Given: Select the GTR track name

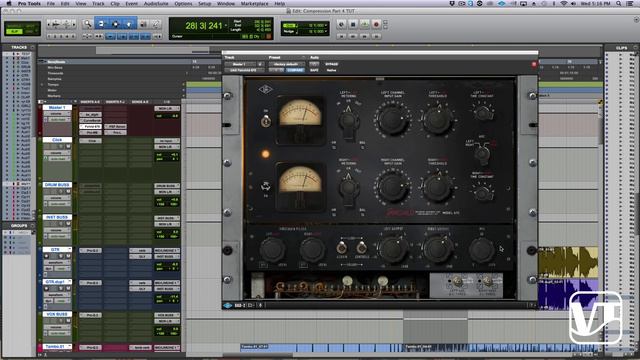Looking at the screenshot, I should [x=57, y=249].
